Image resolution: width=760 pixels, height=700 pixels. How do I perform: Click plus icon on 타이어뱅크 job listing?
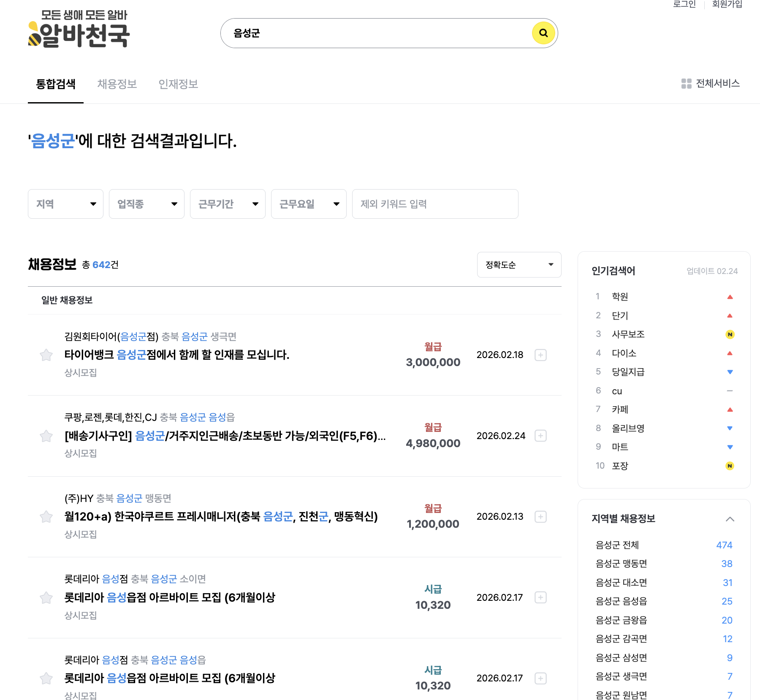point(540,355)
